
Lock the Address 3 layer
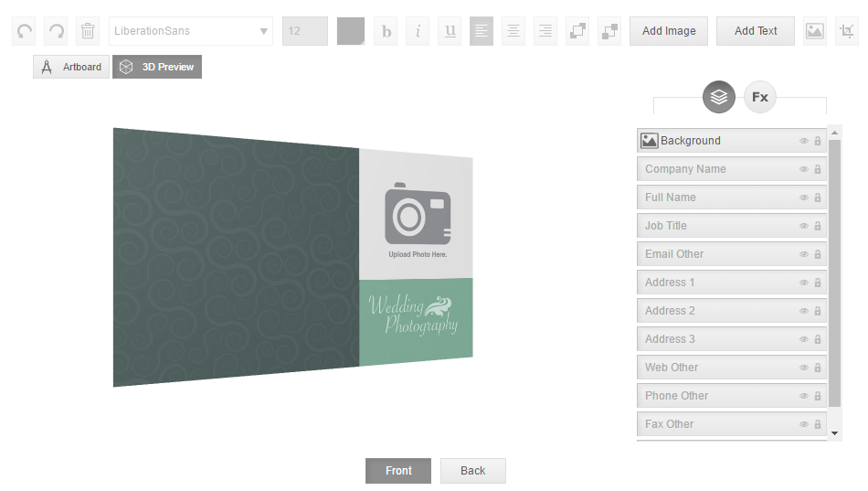[x=818, y=338]
